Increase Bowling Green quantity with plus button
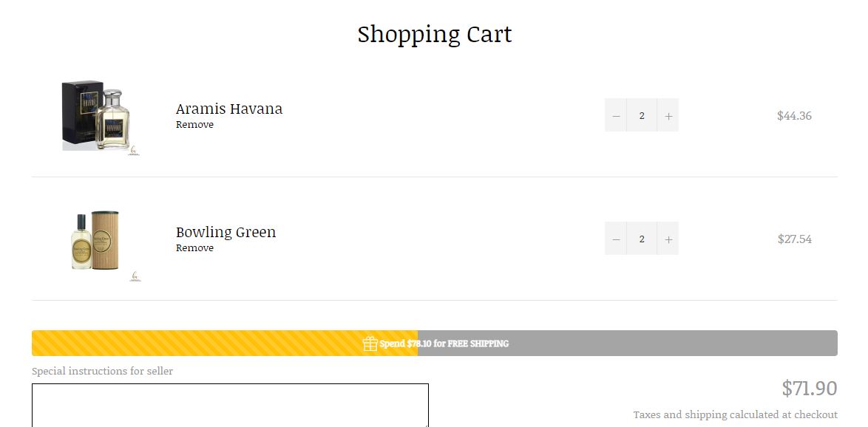 tap(668, 239)
